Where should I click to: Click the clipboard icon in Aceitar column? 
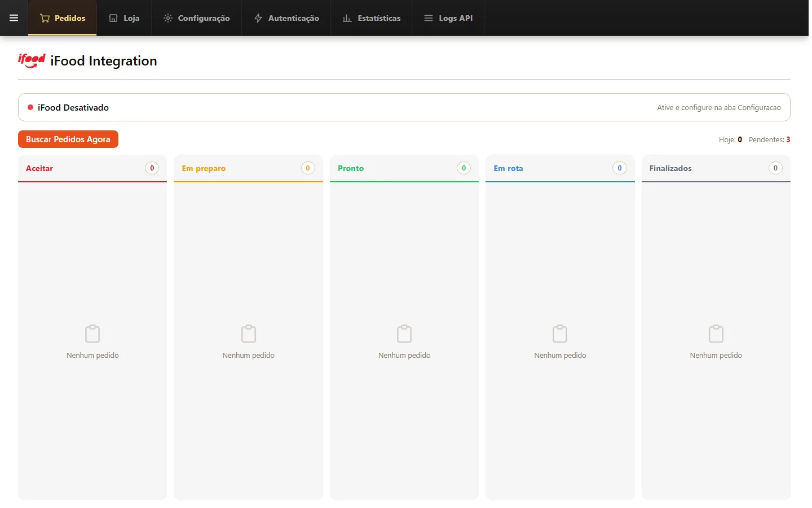click(x=92, y=334)
